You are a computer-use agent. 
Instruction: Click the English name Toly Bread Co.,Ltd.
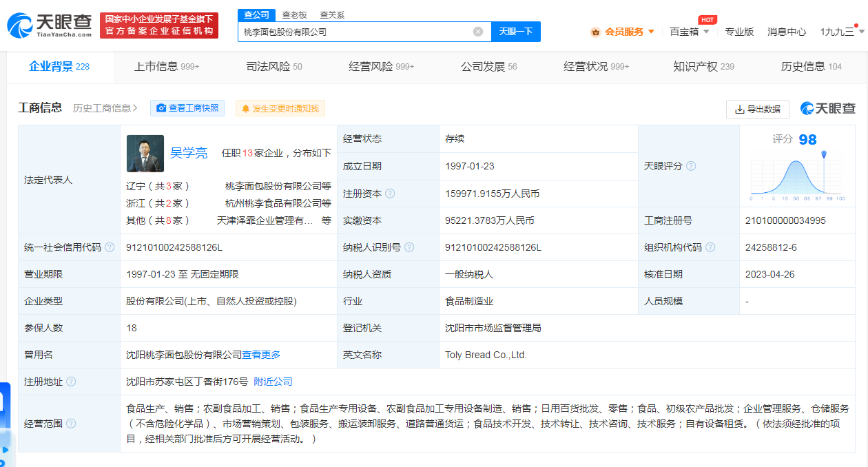click(486, 355)
